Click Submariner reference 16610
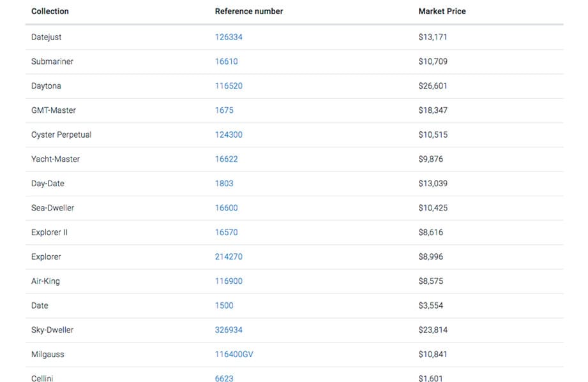This screenshot has height=382, width=588. 226,61
